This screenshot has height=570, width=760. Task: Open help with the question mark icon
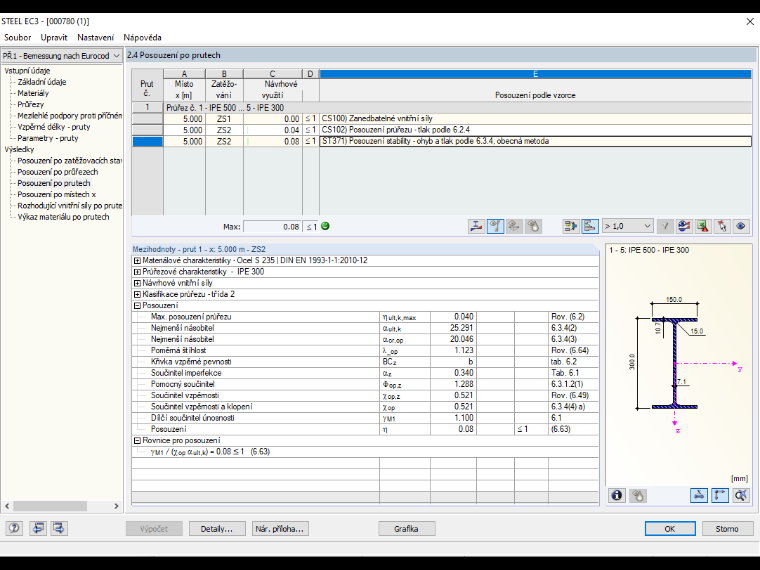pos(15,528)
